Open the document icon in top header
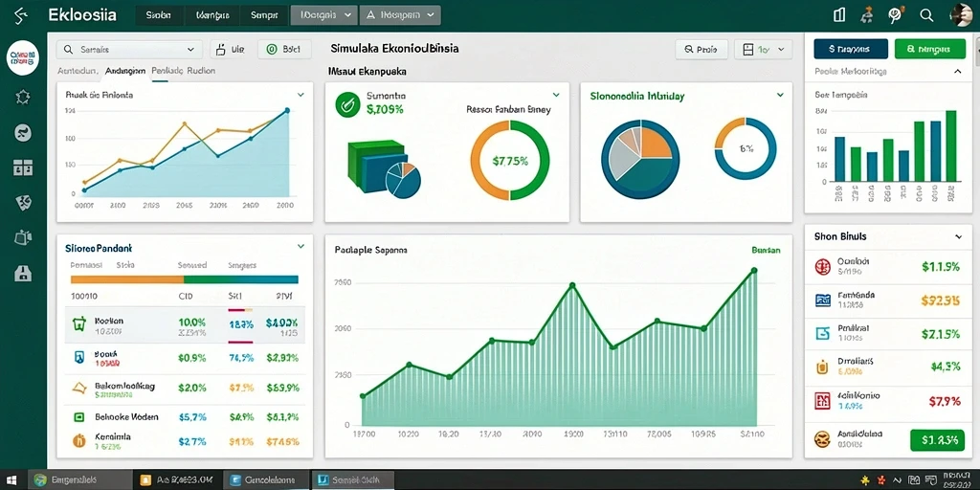This screenshot has width=980, height=490. (x=839, y=15)
